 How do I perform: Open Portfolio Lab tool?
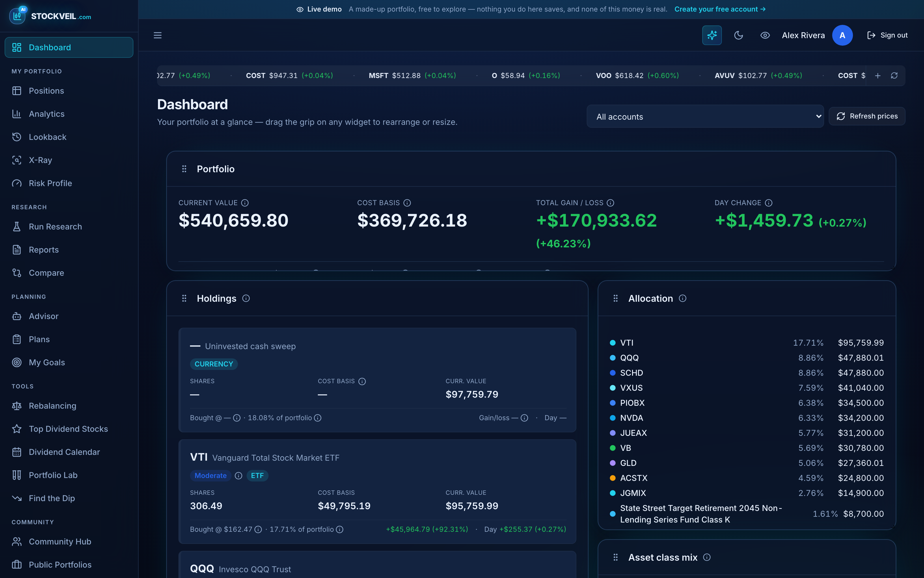69,475
